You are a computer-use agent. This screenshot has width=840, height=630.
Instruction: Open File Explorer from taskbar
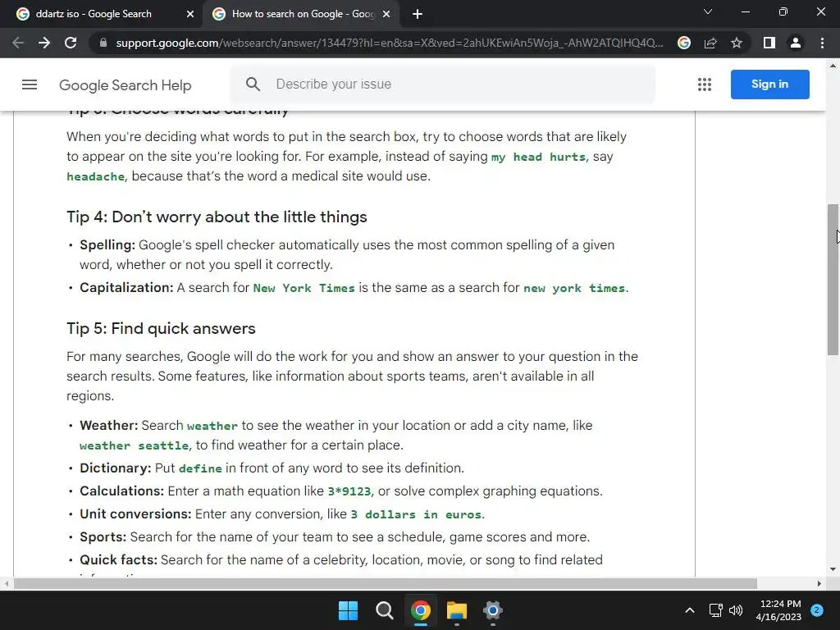pyautogui.click(x=457, y=610)
